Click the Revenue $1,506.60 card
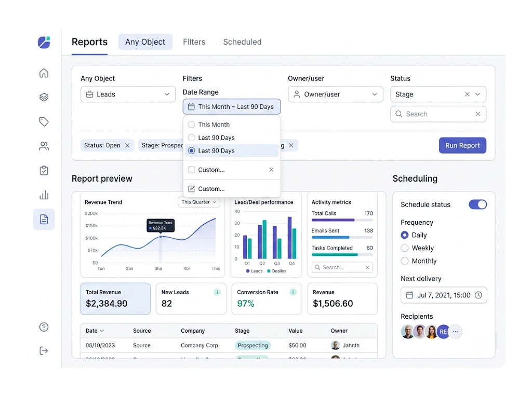Viewport: 532px width, 397px height. 342,299
